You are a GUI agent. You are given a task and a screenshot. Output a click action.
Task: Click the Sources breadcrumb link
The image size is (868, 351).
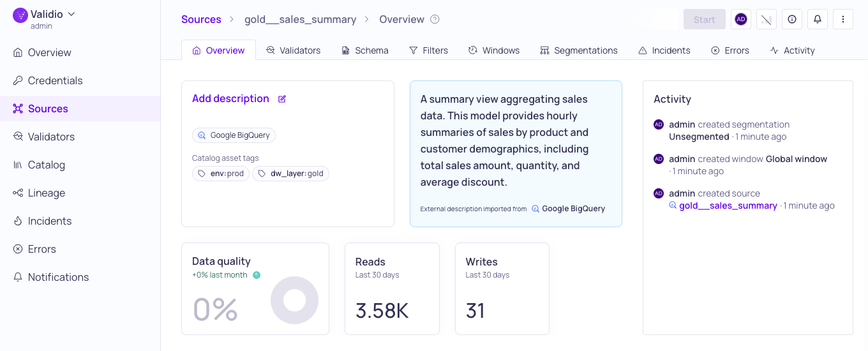point(201,19)
